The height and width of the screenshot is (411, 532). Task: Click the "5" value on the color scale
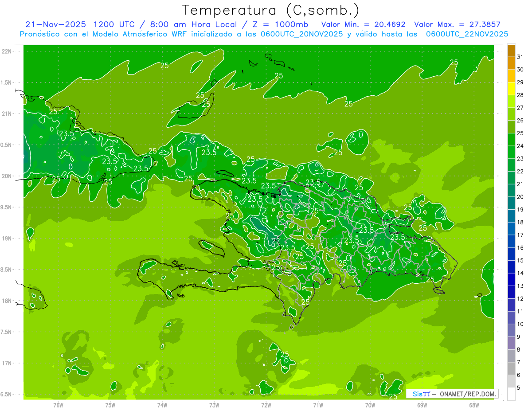519,388
